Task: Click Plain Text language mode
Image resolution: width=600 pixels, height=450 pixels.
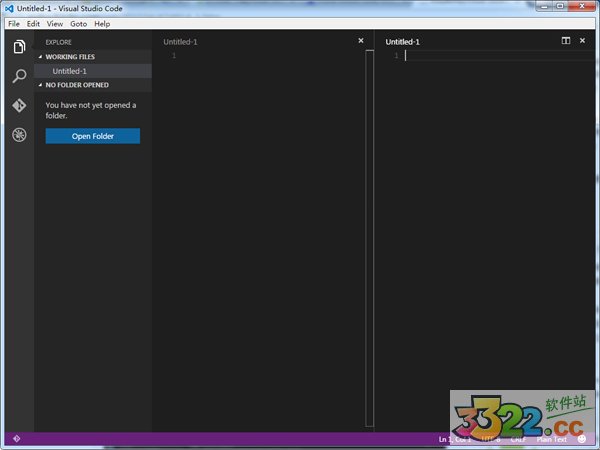Action: tap(551, 439)
